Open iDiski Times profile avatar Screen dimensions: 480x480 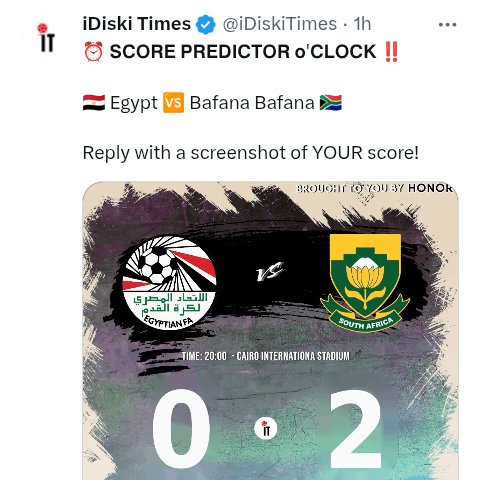47,37
